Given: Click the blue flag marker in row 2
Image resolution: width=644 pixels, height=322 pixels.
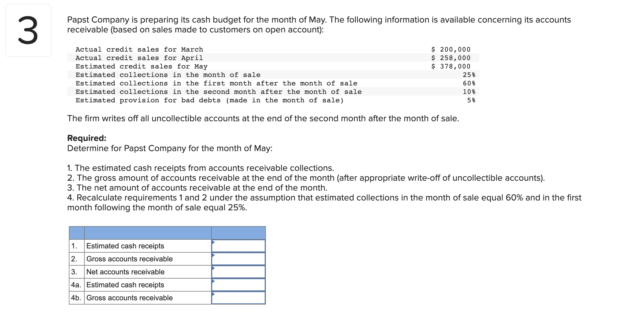Looking at the screenshot, I should click(x=214, y=255).
